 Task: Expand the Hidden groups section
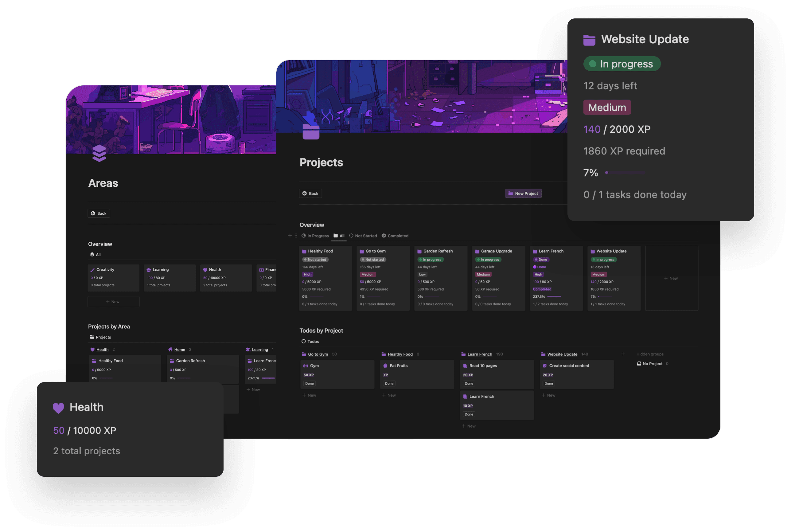pyautogui.click(x=650, y=354)
